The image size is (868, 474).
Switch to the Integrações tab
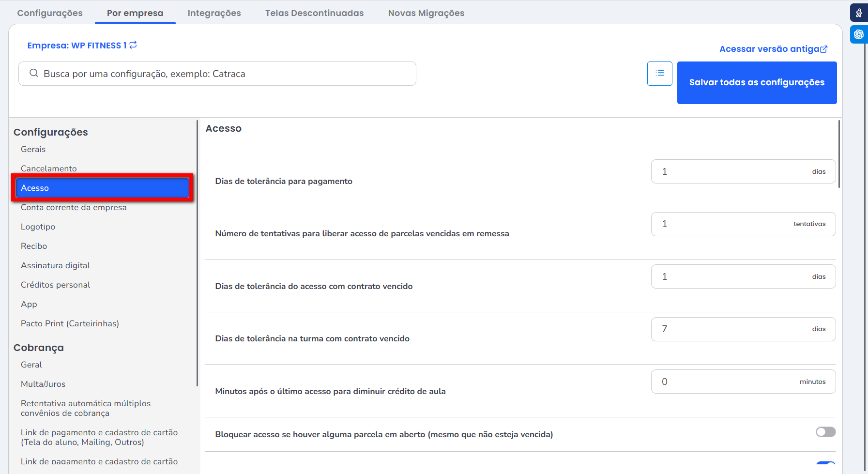[214, 13]
